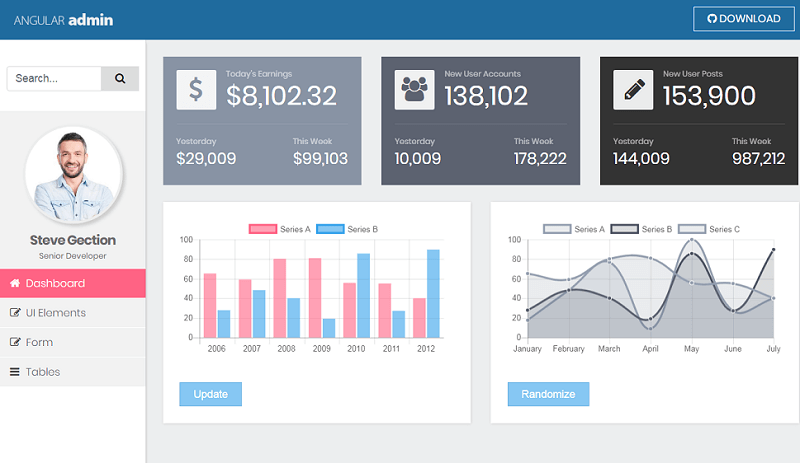Click this week's accounts value 178,222

(x=540, y=159)
